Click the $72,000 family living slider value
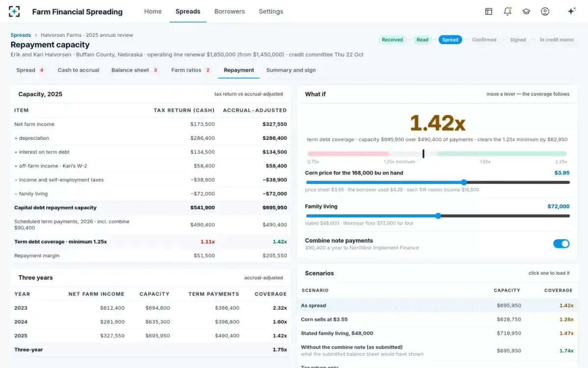588x368 pixels. 559,207
